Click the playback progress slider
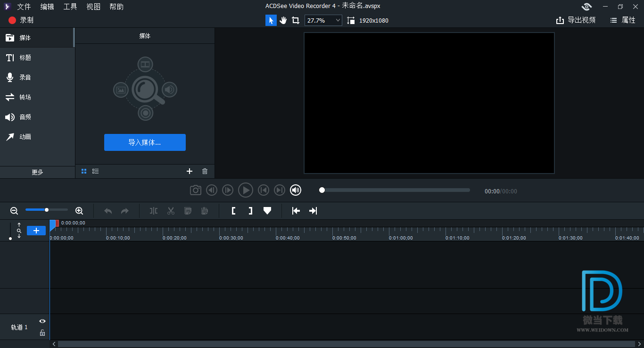This screenshot has height=348, width=644. pyautogui.click(x=396, y=190)
